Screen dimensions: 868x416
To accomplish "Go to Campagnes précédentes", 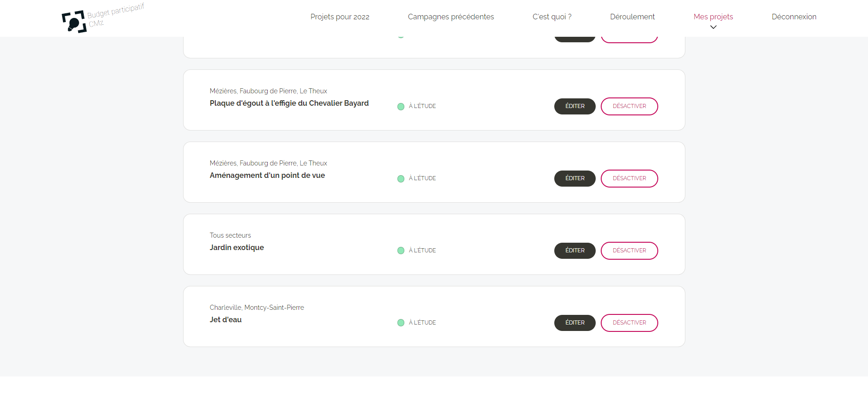I will 450,17.
